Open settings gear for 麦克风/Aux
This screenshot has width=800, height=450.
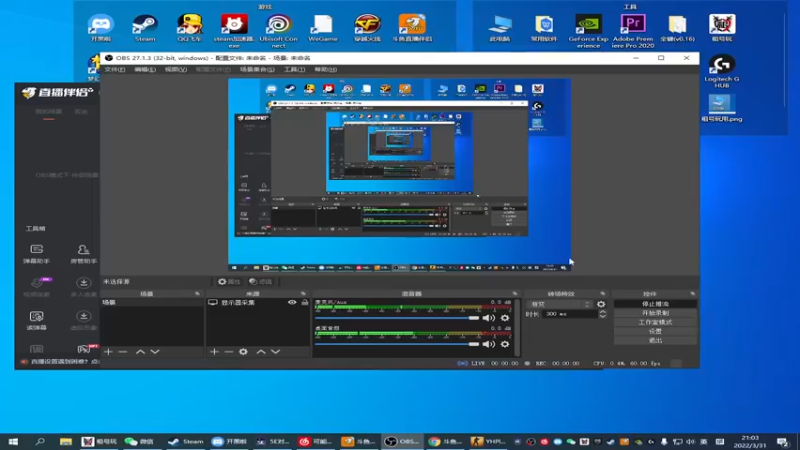click(505, 318)
